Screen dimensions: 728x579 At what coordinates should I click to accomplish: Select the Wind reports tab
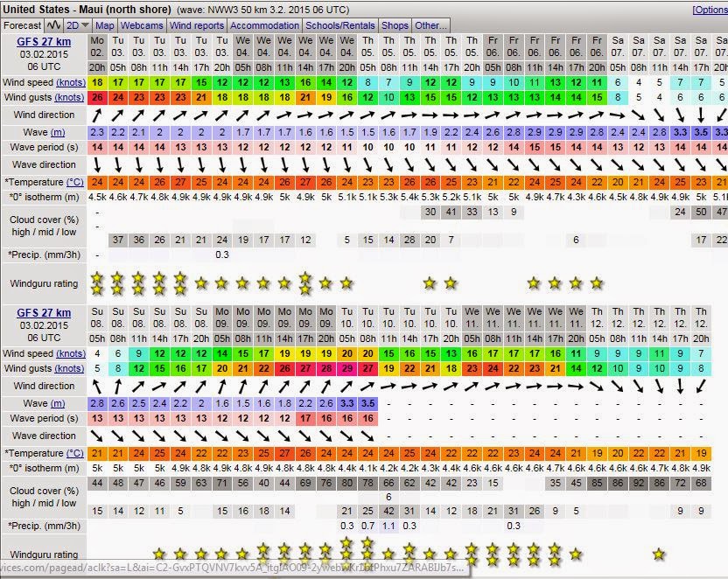pos(196,25)
